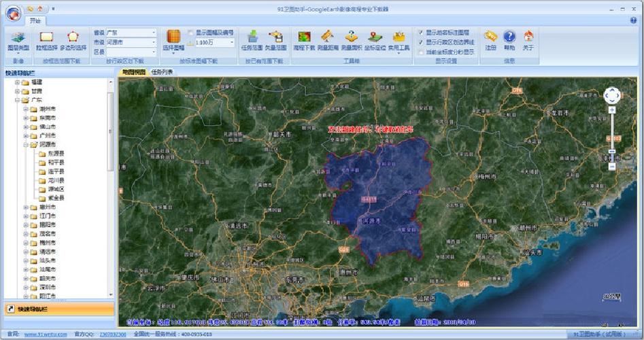The image size is (644, 340).
Task: Open the www.91weitu.com website link
Action: pos(40,335)
